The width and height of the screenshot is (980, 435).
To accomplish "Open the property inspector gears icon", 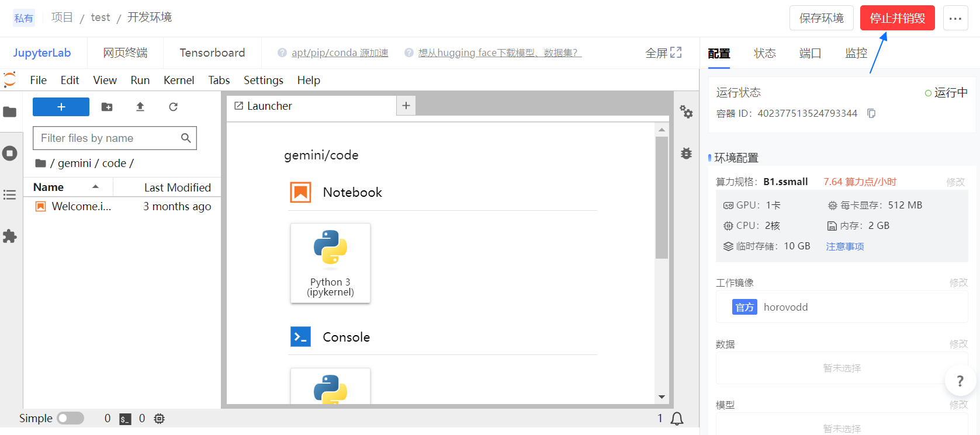I will tap(686, 112).
